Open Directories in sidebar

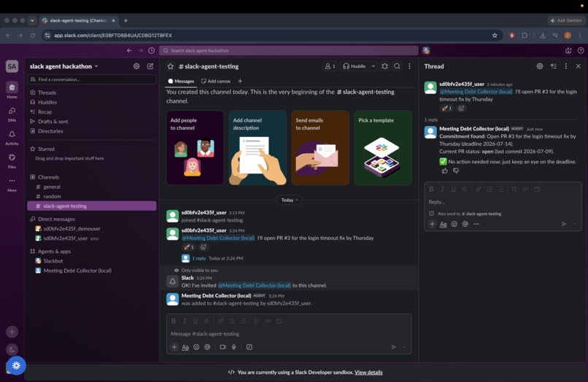(92, 131)
